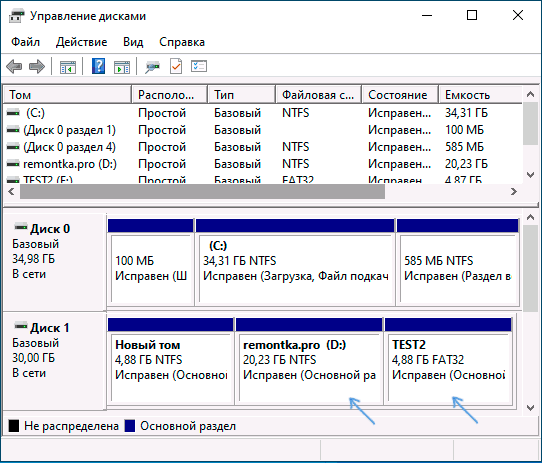Viewport: 542px width, 463px height.
Task: Select remontka.pro (D:) partition block on Disk 1
Action: click(309, 361)
